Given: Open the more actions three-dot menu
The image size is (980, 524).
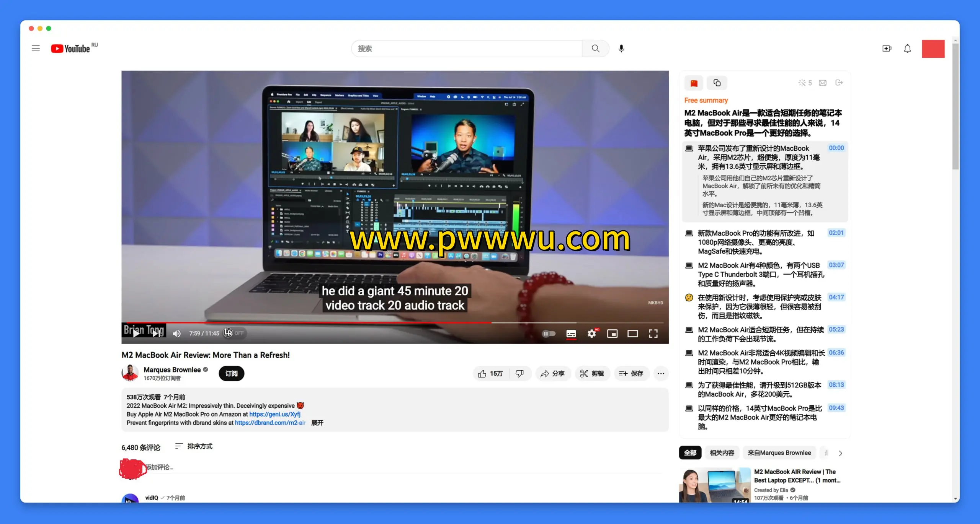Looking at the screenshot, I should (661, 374).
